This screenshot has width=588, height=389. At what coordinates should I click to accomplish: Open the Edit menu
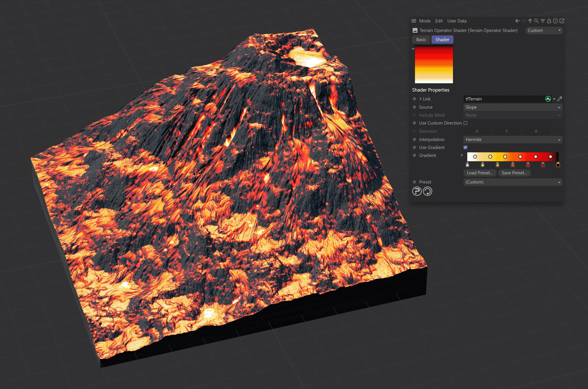[x=439, y=21]
